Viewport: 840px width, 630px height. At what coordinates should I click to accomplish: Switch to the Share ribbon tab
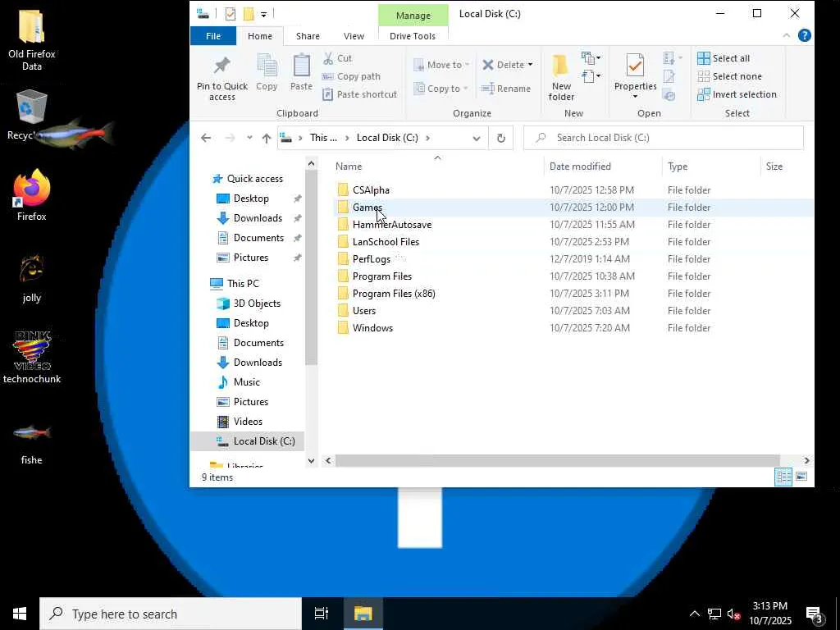point(308,36)
